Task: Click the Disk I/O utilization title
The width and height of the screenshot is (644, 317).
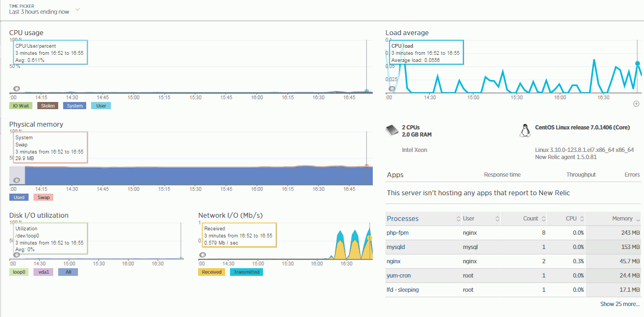Action: (38, 215)
